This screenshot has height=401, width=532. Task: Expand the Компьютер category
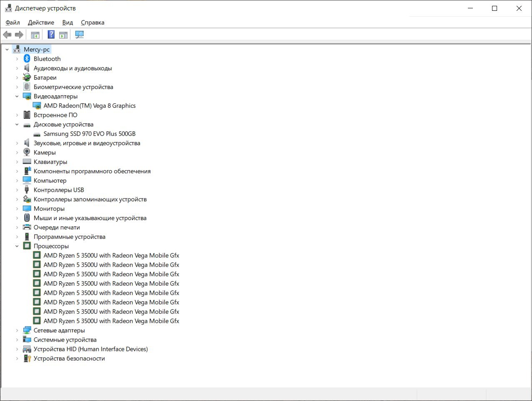coord(17,181)
